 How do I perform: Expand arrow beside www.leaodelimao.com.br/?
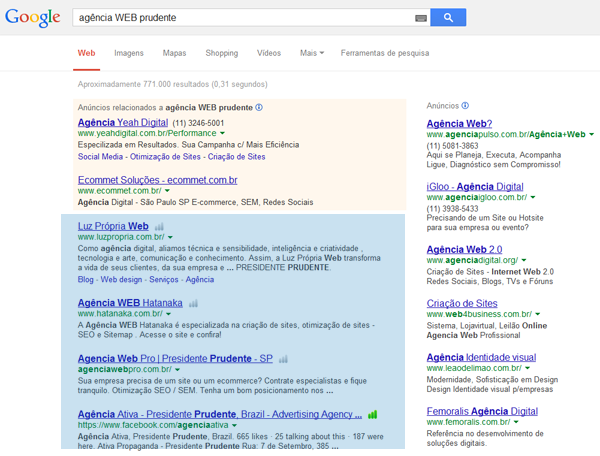coord(528,368)
